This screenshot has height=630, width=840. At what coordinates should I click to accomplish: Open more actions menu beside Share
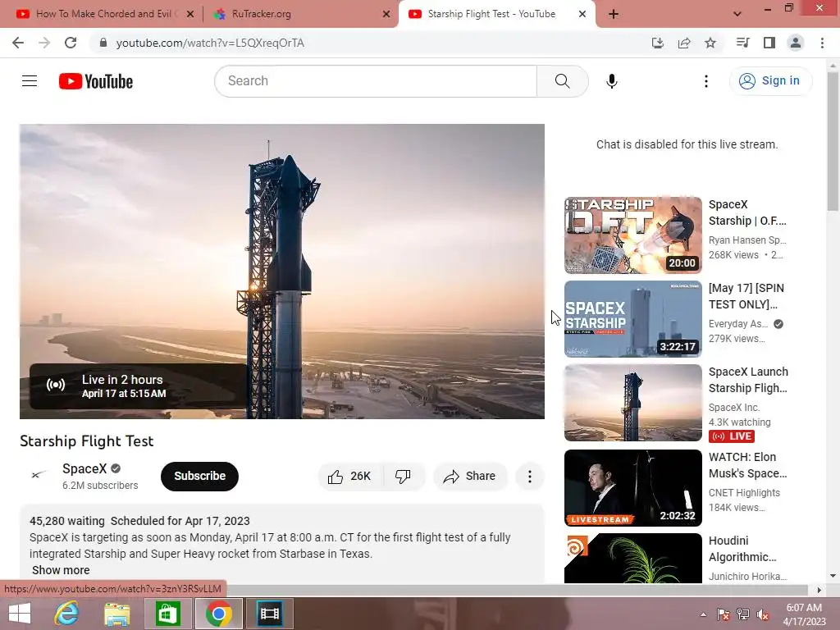coord(530,477)
